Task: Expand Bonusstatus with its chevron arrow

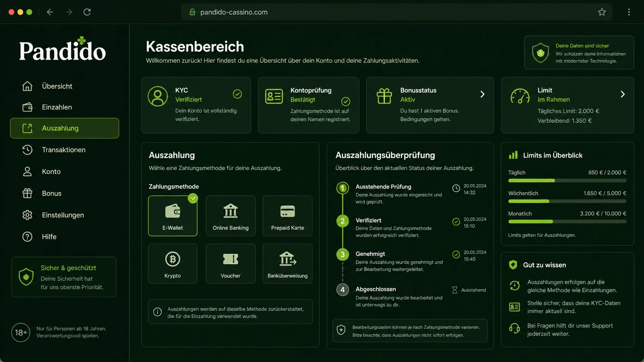Action: pos(482,94)
